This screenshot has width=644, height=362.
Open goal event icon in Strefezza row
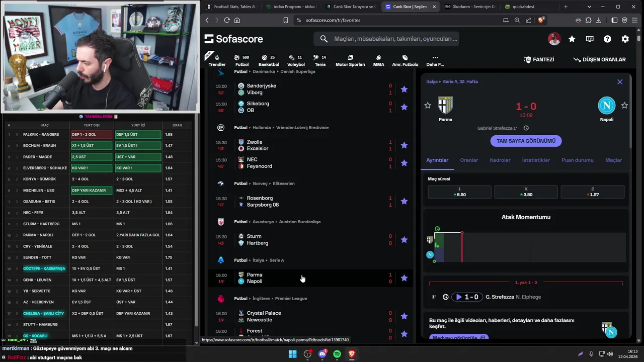click(445, 297)
